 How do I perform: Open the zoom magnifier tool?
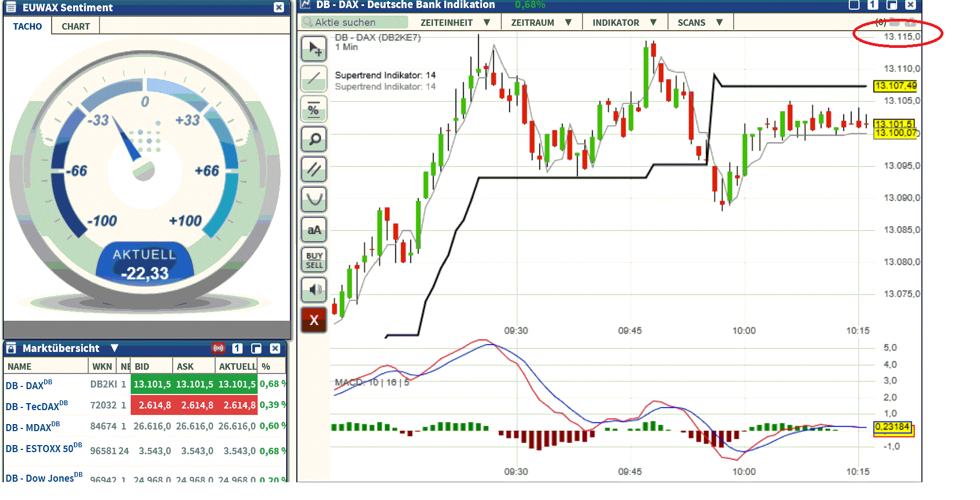pos(314,139)
